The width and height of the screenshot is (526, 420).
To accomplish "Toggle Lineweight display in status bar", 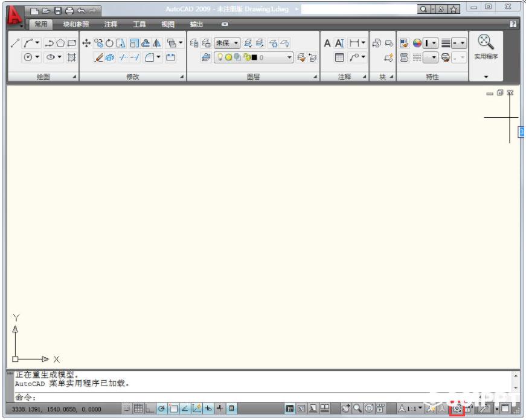I will tap(220, 409).
